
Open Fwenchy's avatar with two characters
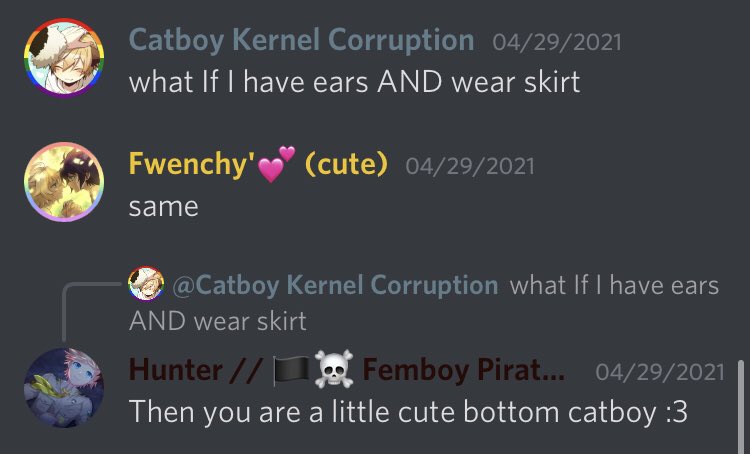point(64,182)
